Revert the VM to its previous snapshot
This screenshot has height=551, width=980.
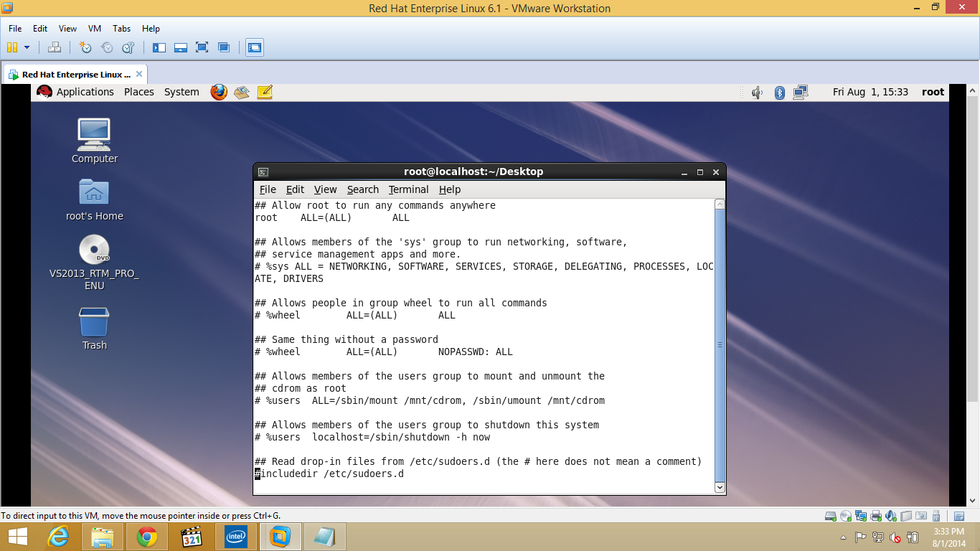click(107, 47)
